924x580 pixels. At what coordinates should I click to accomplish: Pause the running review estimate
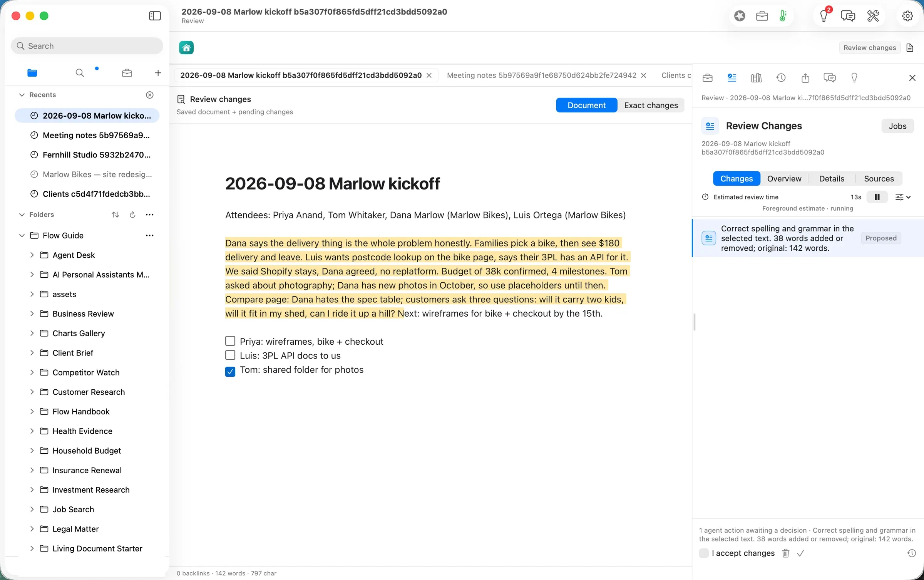pos(877,197)
